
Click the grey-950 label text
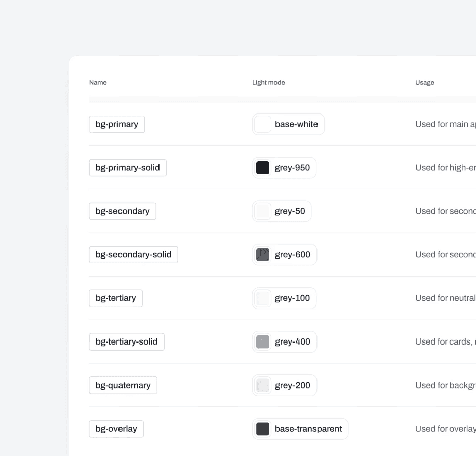[x=292, y=168]
